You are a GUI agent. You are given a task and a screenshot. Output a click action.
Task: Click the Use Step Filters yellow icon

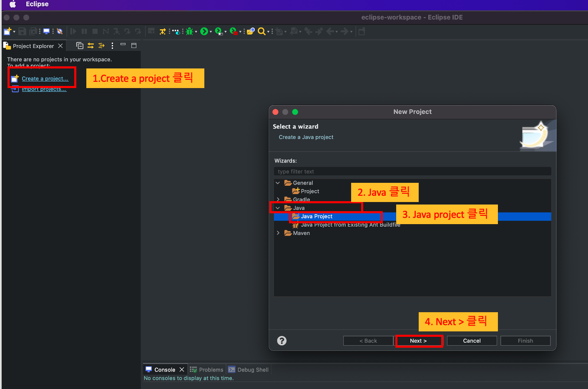tap(163, 31)
